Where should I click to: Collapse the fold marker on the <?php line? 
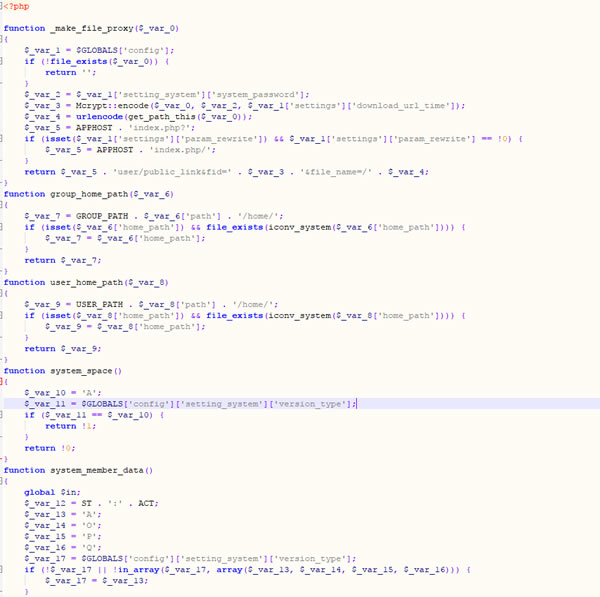(1, 6)
